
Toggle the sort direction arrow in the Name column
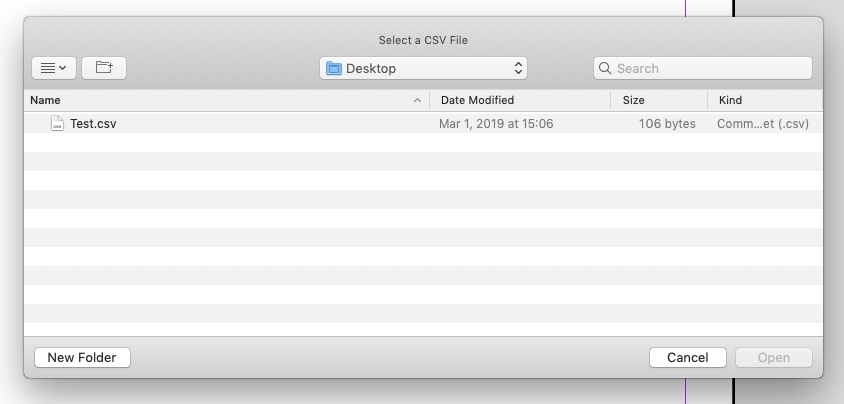pyautogui.click(x=417, y=100)
